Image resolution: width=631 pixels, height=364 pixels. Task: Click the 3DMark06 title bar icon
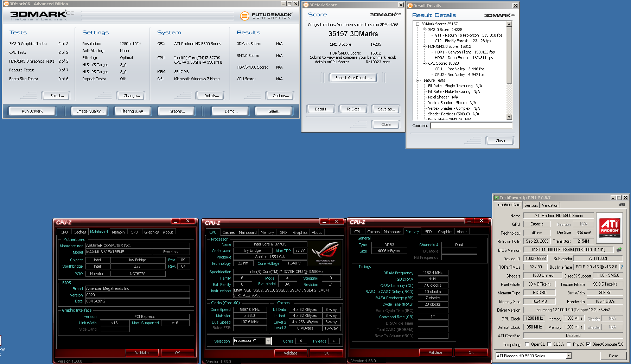(6, 4)
